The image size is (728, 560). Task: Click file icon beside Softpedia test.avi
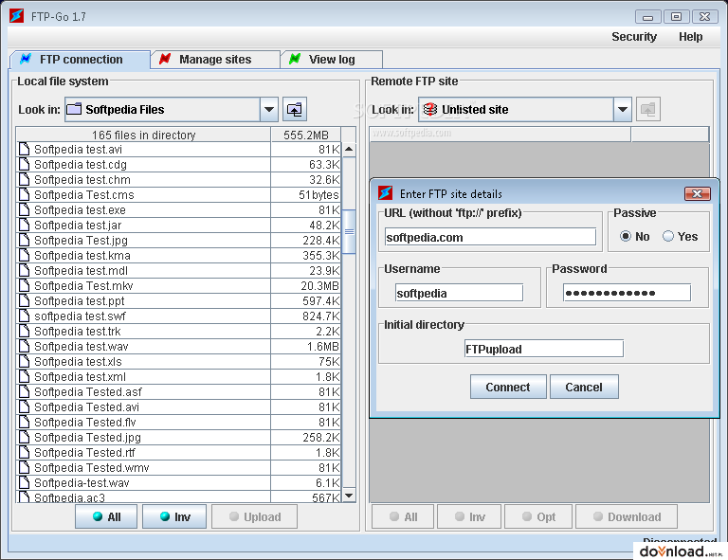click(24, 149)
